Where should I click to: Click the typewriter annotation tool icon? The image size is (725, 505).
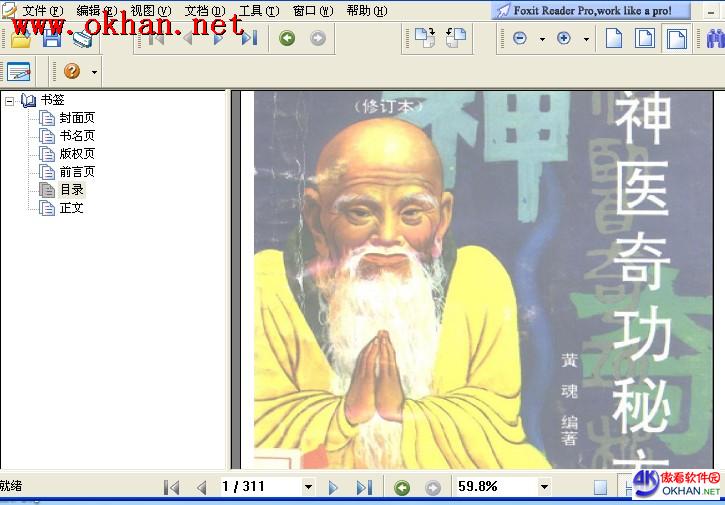pyautogui.click(x=18, y=72)
